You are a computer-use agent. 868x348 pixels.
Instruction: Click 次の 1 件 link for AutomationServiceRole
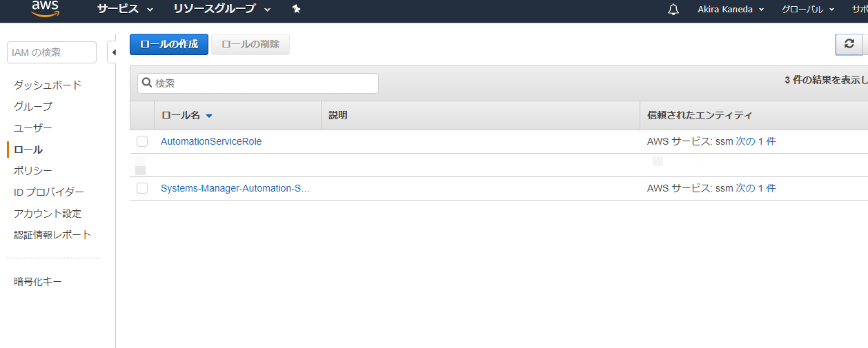756,141
